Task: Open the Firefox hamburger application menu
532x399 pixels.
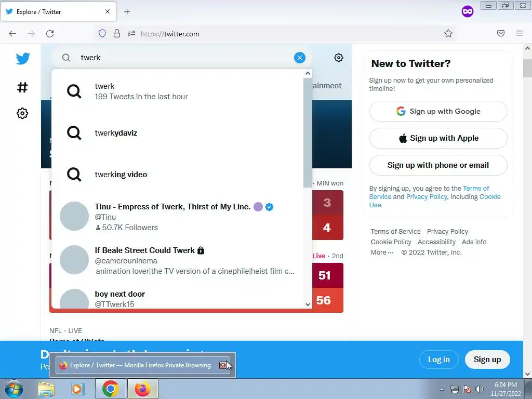Action: click(x=520, y=33)
